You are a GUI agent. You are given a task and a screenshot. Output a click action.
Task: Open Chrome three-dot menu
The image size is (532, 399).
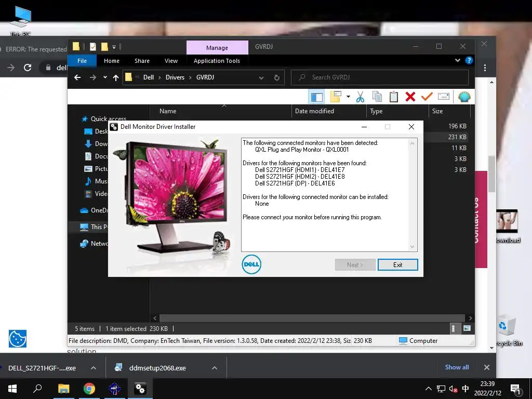485,68
